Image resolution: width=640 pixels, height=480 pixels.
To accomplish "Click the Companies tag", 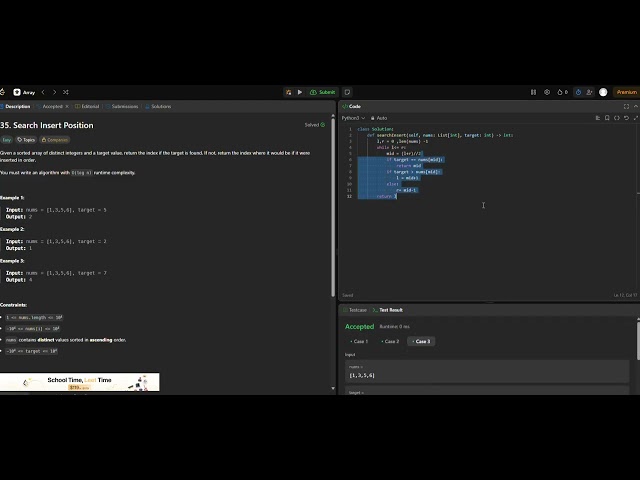I will (55, 140).
